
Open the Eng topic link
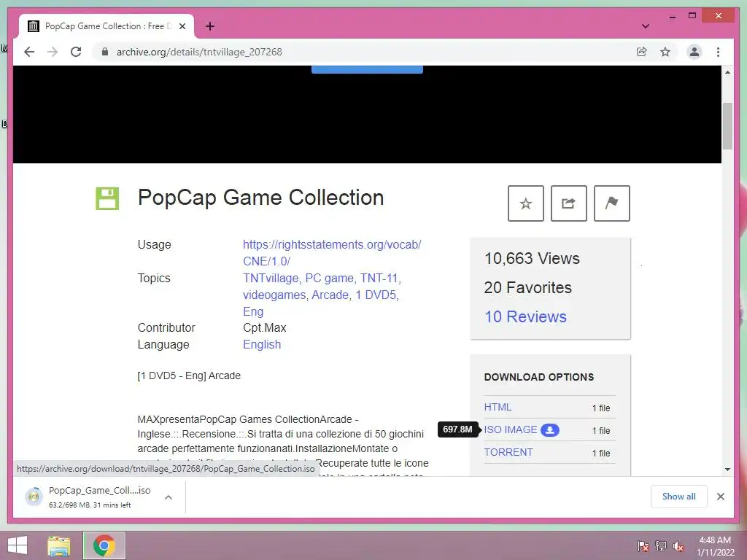point(253,311)
